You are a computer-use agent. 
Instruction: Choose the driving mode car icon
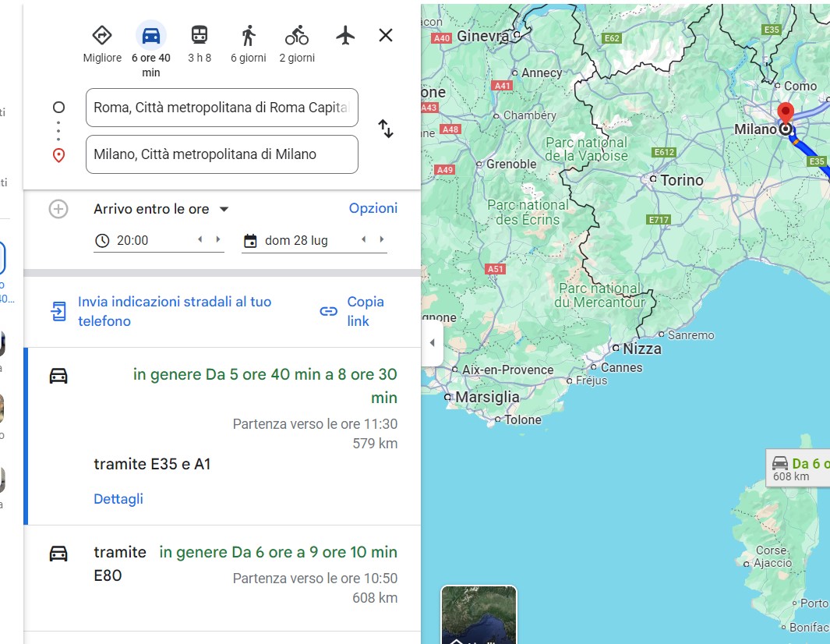(x=151, y=36)
